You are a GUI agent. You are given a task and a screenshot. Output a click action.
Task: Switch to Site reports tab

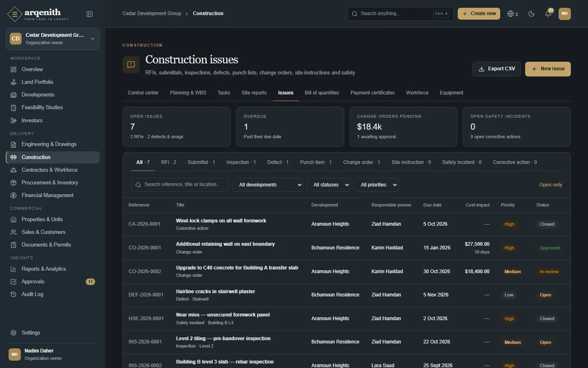click(x=254, y=93)
